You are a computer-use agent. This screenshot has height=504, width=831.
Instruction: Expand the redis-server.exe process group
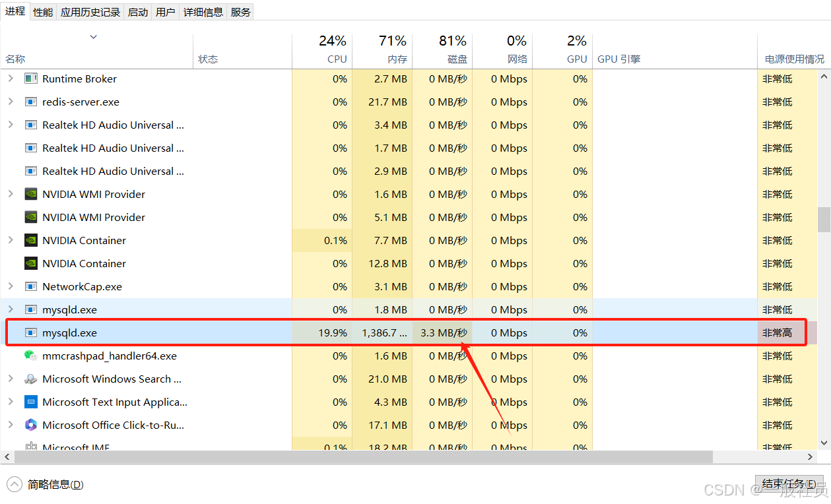click(11, 102)
